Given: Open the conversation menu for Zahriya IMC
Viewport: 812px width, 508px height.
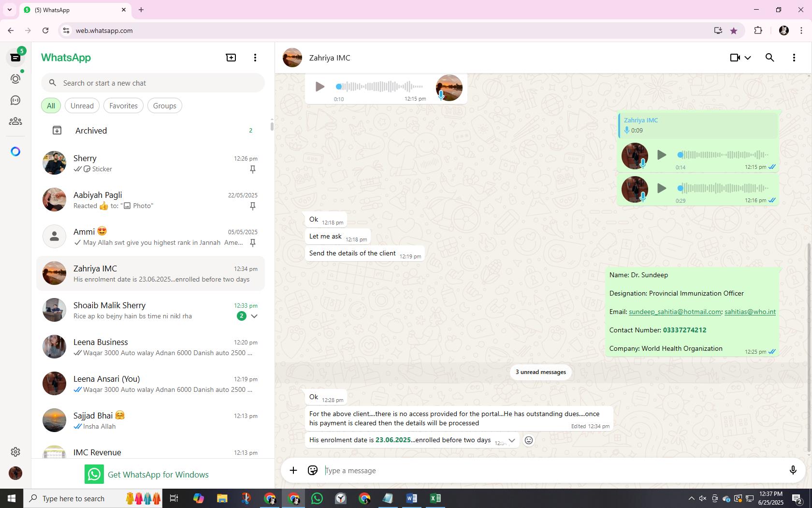Looking at the screenshot, I should 794,58.
